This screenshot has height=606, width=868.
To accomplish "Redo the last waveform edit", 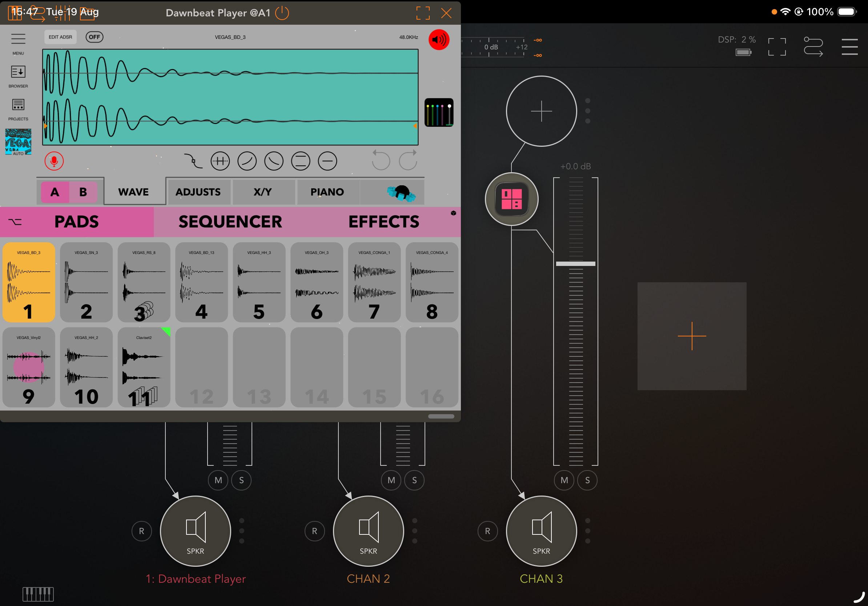I will pos(408,160).
